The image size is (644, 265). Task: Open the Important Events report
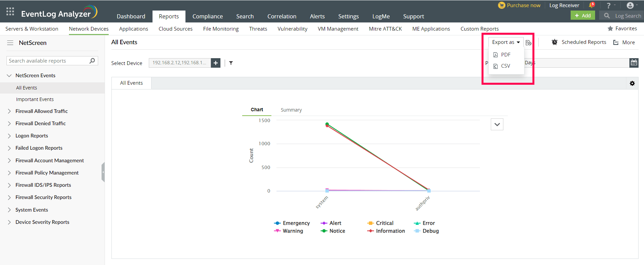[x=35, y=99]
